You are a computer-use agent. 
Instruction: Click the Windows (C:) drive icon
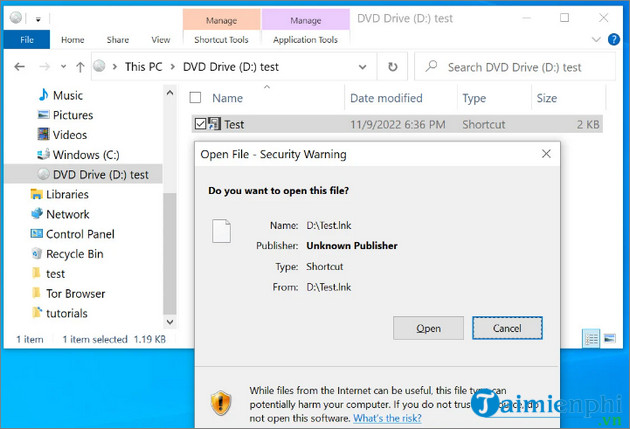click(43, 154)
